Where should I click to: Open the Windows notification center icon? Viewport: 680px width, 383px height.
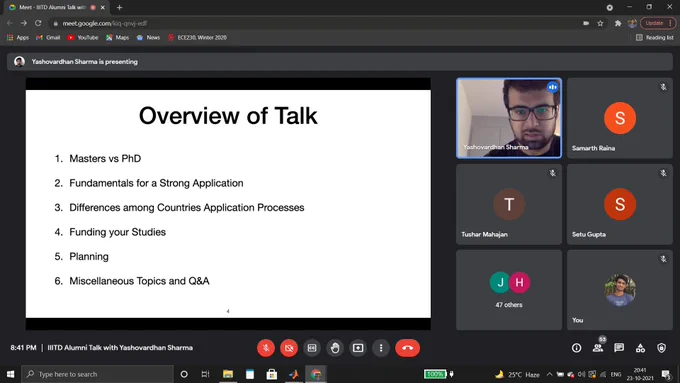pos(666,374)
